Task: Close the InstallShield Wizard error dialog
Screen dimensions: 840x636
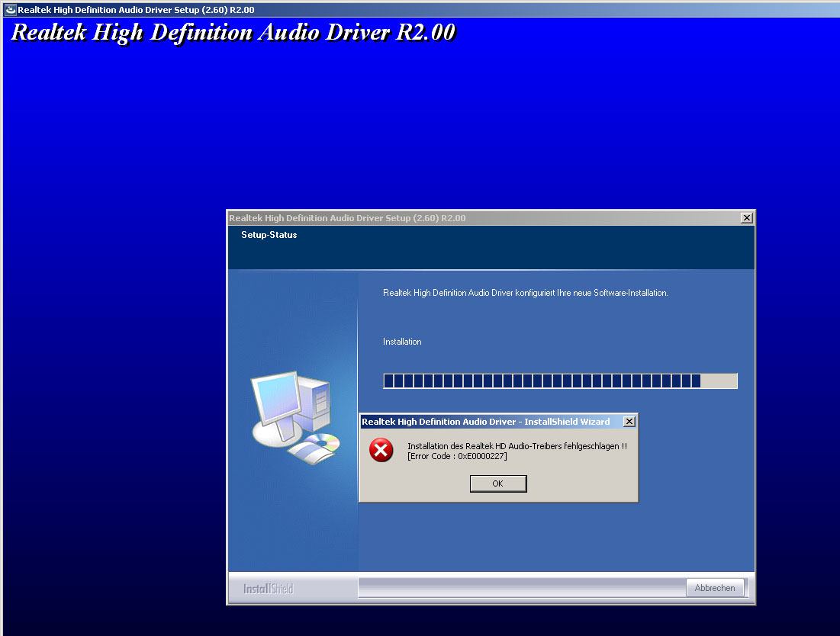Action: tap(629, 421)
